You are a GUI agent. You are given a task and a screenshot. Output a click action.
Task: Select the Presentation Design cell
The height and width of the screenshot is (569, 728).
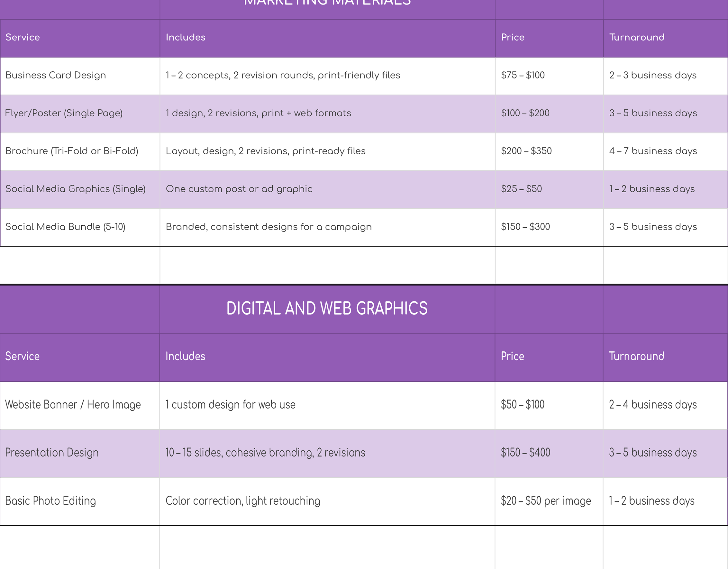52,453
